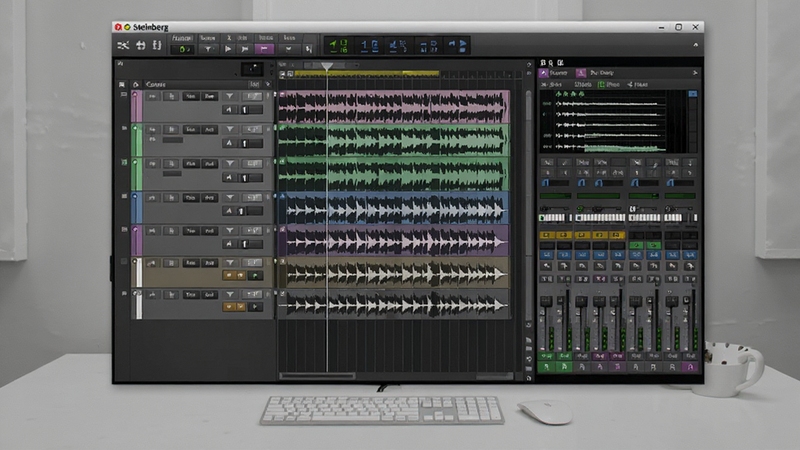This screenshot has height=450, width=800.
Task: Click the blue button in the analyzer's top-right corner
Action: (692, 94)
